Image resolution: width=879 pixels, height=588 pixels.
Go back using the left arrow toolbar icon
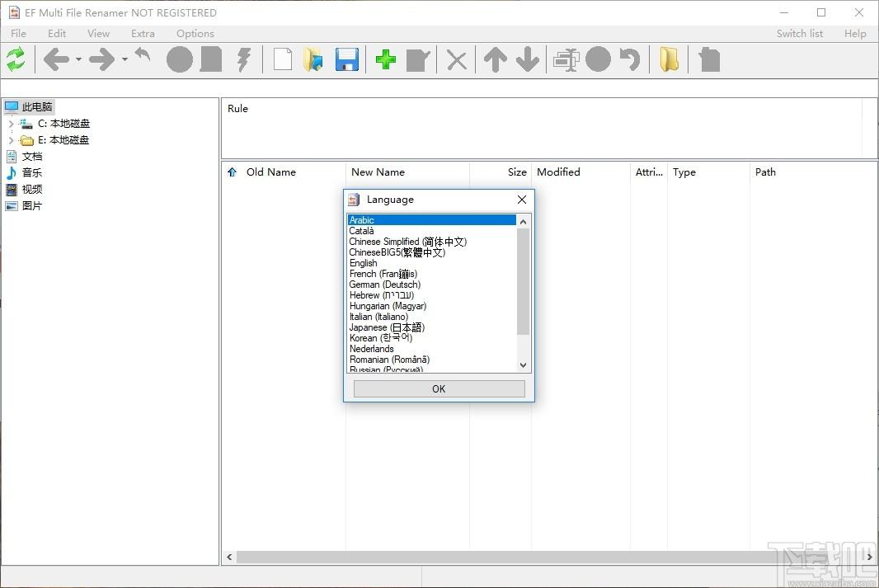click(57, 59)
